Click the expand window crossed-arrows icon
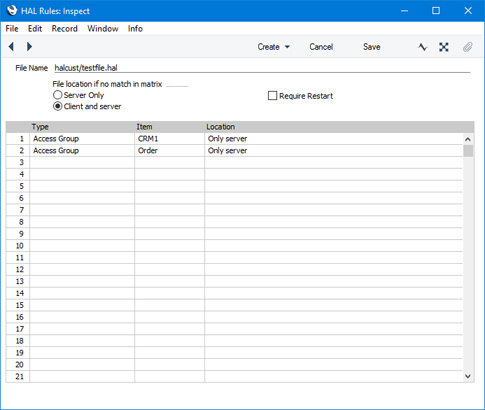This screenshot has height=410, width=485. [x=444, y=47]
